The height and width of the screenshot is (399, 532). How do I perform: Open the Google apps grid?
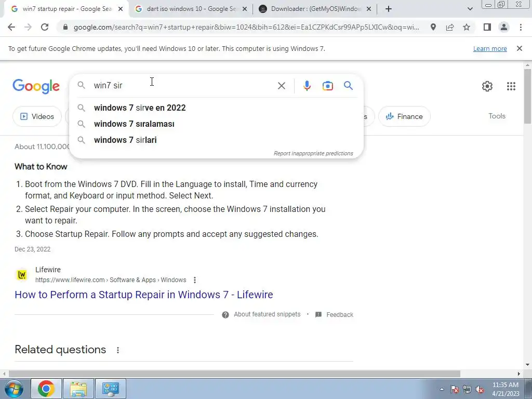tap(511, 86)
